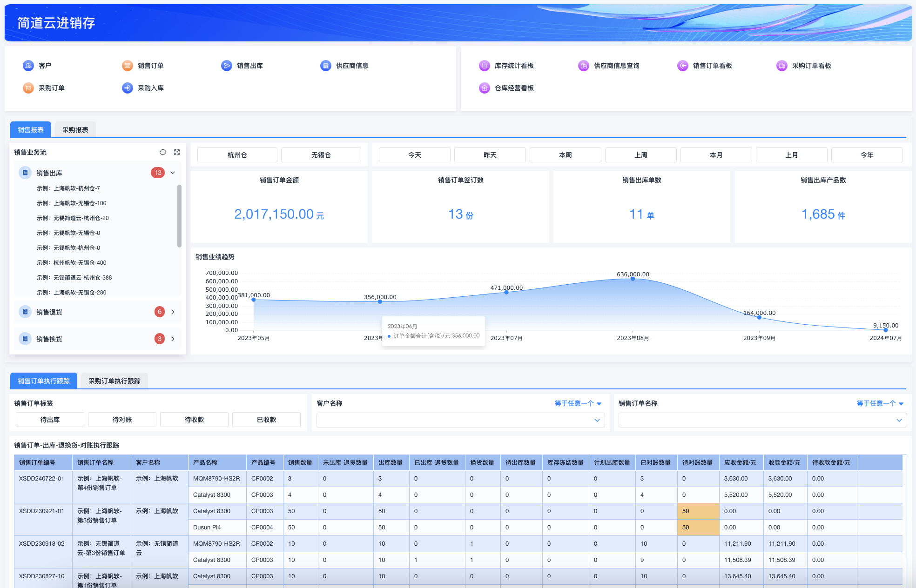Click the 仓库经营看板 icon

(485, 88)
